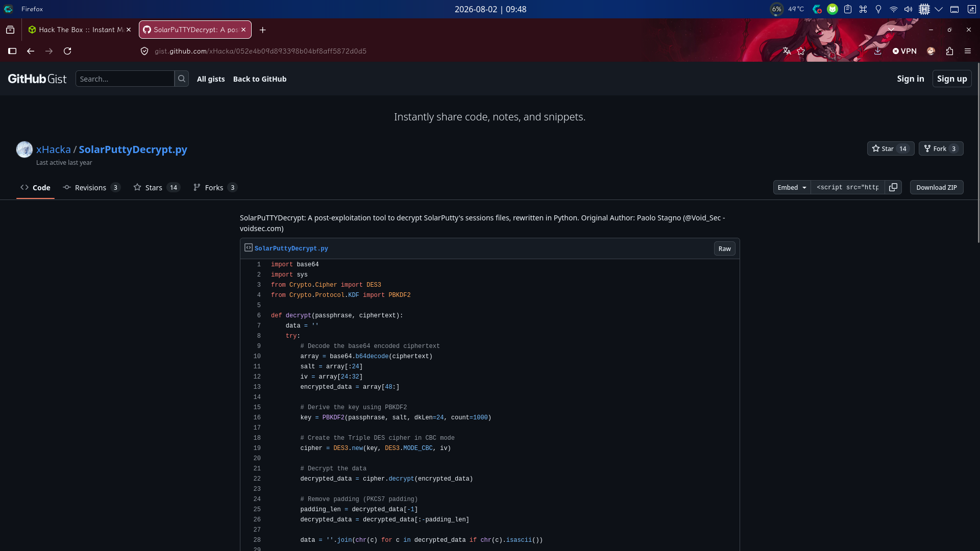This screenshot has height=551, width=980.
Task: Click the command-key symbol tray icon
Action: click(863, 9)
